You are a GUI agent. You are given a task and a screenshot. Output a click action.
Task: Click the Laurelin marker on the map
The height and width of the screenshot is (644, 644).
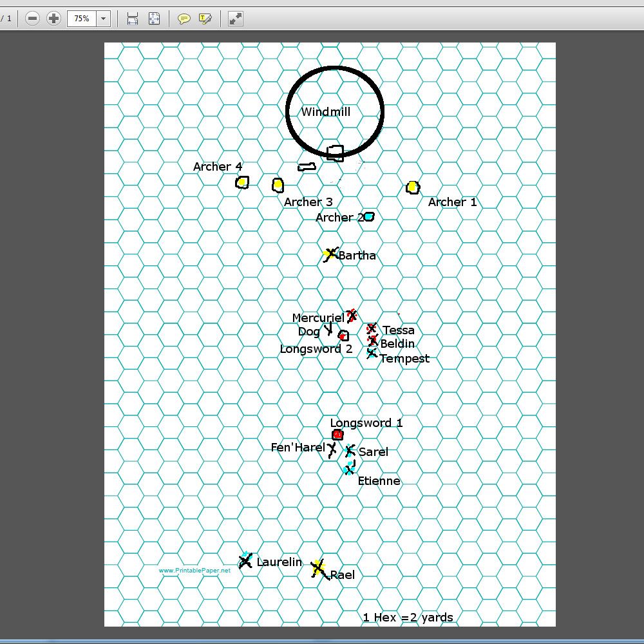245,561
